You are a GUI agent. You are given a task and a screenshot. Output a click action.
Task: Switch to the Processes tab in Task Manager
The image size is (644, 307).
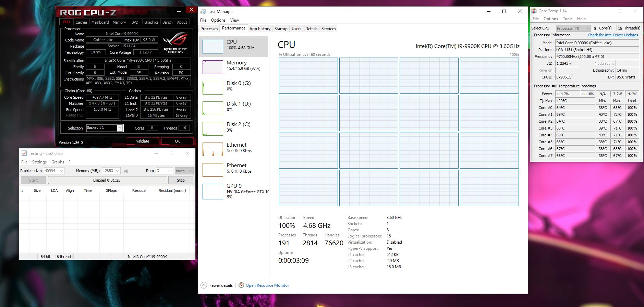(209, 29)
